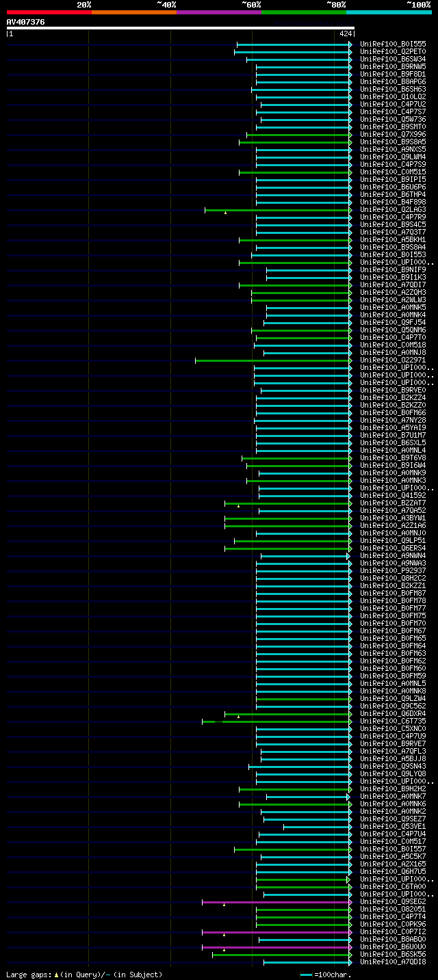Select the UniRef100_Q6ERS4 label
Screen dimensions: 438x980
coord(393,548)
